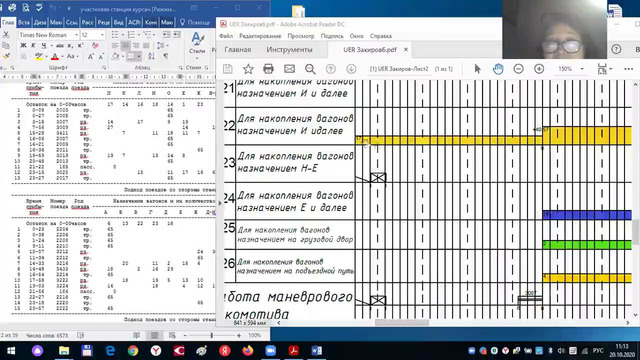Click Bullets list icon in Word
640x360 pixels.
click(115, 35)
